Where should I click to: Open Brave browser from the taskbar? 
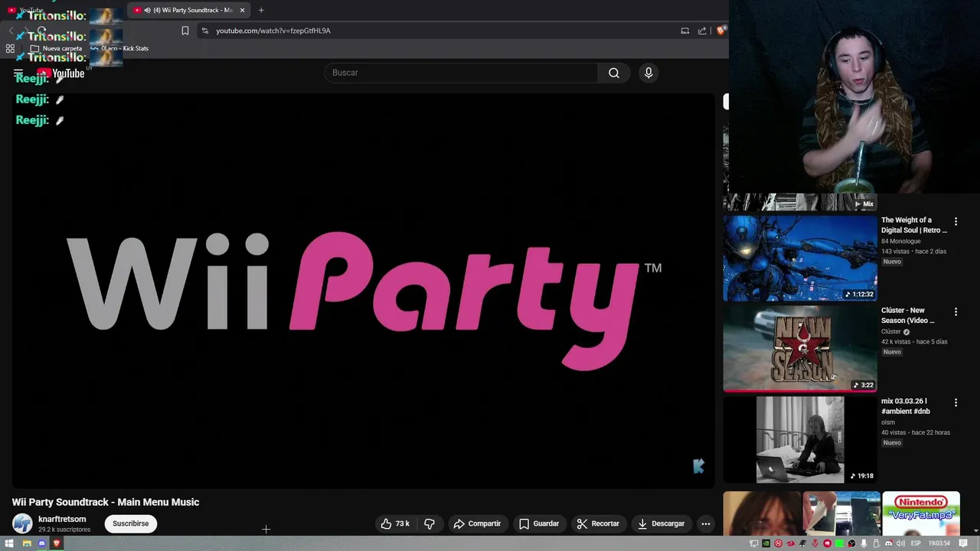click(57, 543)
